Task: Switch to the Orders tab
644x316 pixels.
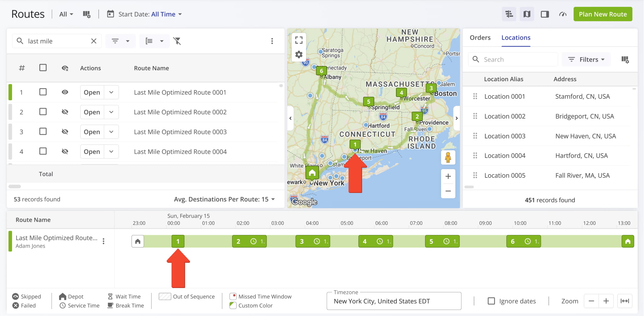Action: click(x=480, y=37)
